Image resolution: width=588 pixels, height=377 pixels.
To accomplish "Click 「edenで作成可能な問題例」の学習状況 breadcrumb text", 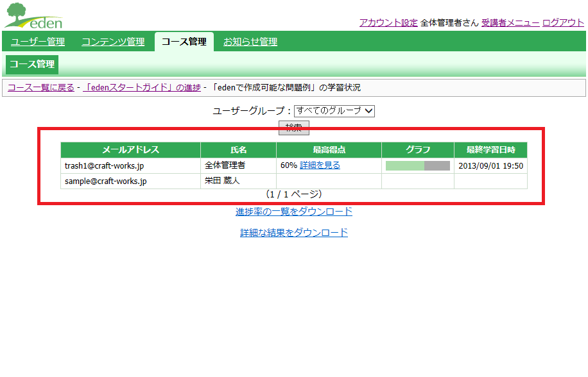I will [286, 88].
